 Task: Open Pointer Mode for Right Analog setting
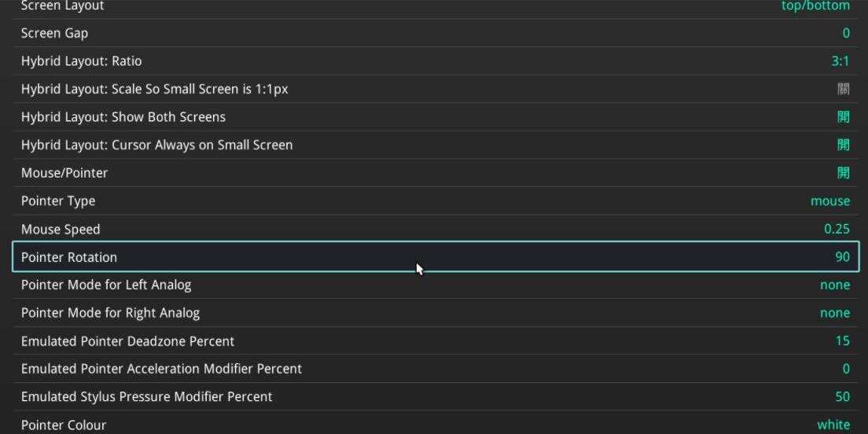[110, 313]
